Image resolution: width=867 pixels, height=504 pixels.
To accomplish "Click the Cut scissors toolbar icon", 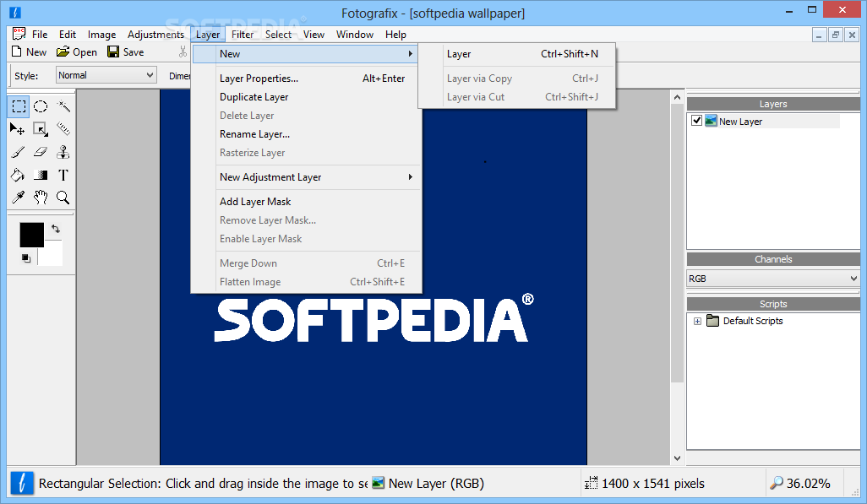I will 183,52.
